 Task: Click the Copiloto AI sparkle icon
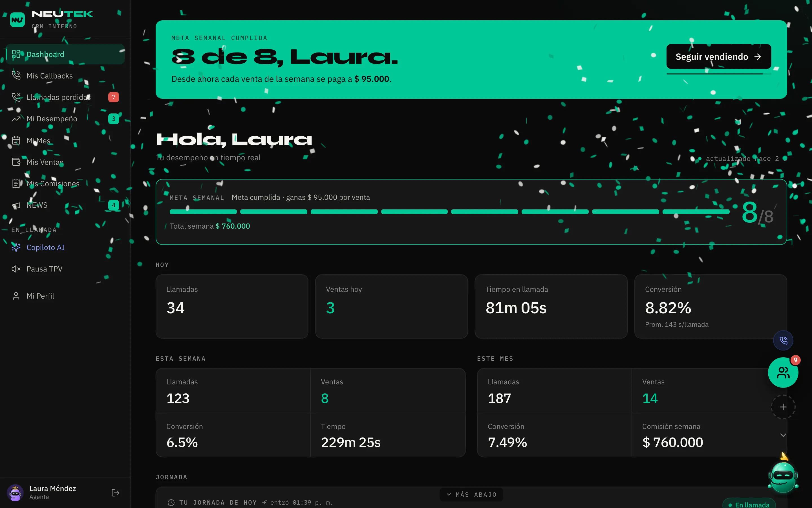pos(16,247)
